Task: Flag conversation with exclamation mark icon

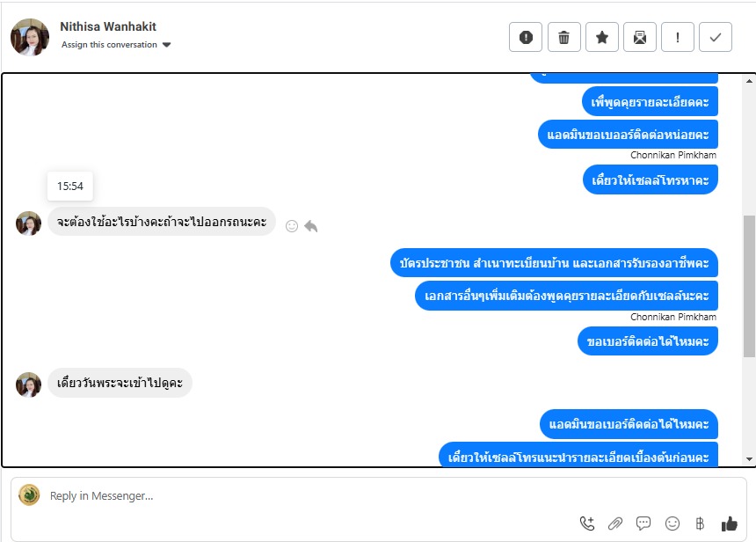Action: click(x=678, y=37)
